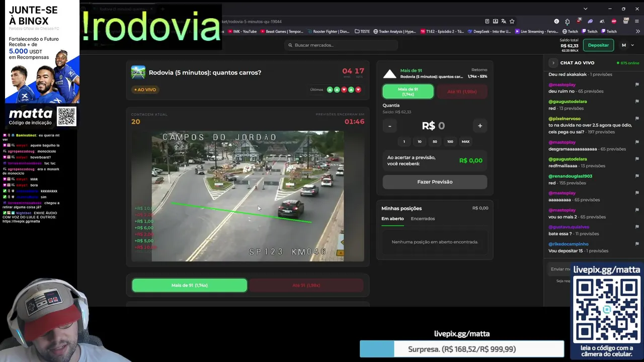Viewport: 644px width, 362px height.
Task: Open the DeepSeek bookmark
Action: (x=489, y=31)
